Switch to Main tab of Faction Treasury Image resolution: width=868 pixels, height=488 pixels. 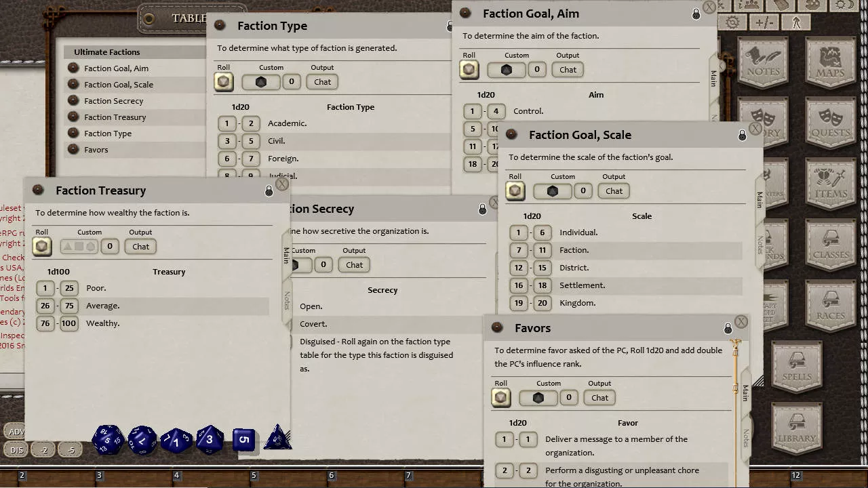[287, 255]
